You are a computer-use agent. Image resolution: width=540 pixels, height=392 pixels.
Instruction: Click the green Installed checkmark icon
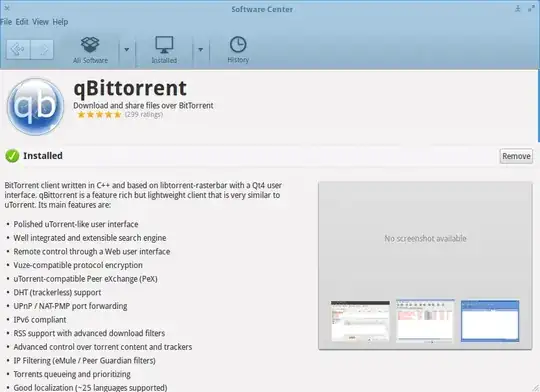12,156
